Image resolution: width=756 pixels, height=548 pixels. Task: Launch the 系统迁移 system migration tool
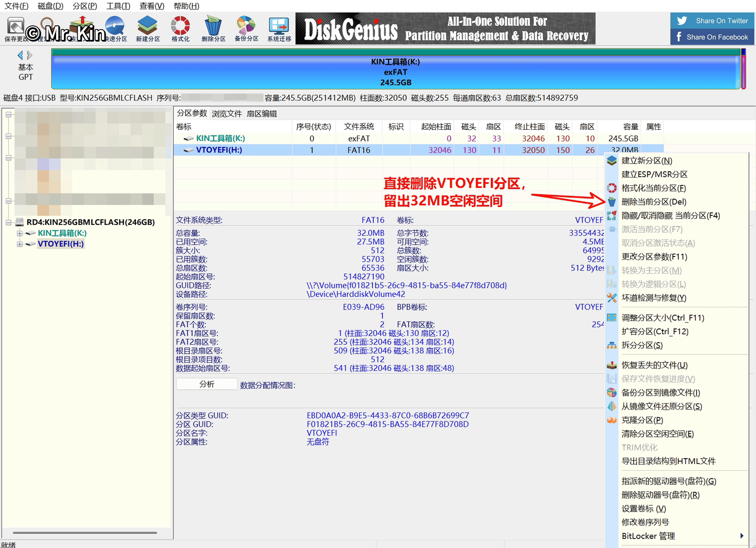point(279,29)
